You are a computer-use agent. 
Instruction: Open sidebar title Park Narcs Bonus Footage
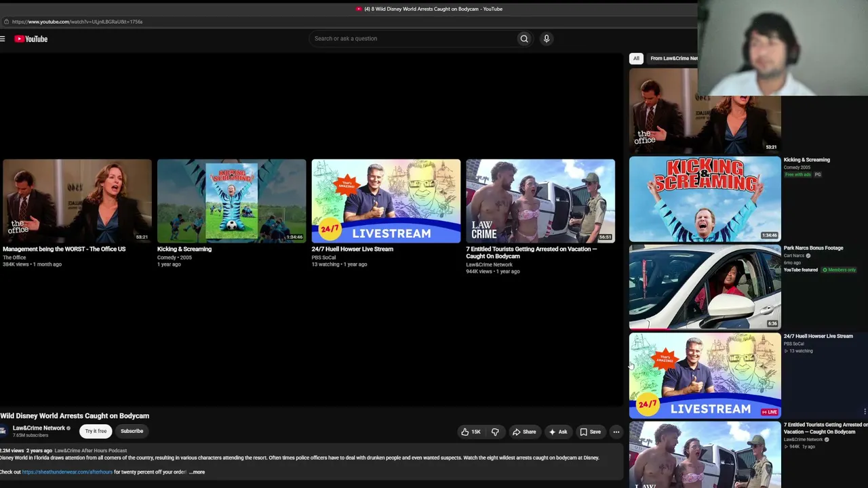814,248
